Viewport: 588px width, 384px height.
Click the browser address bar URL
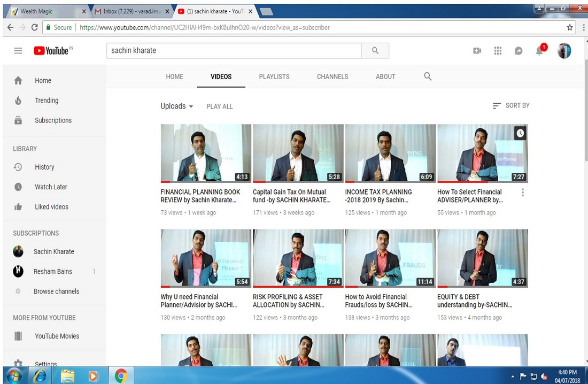coord(205,27)
